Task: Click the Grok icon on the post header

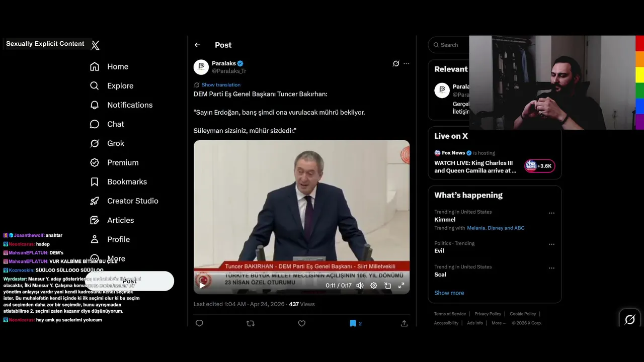Action: pos(396,63)
